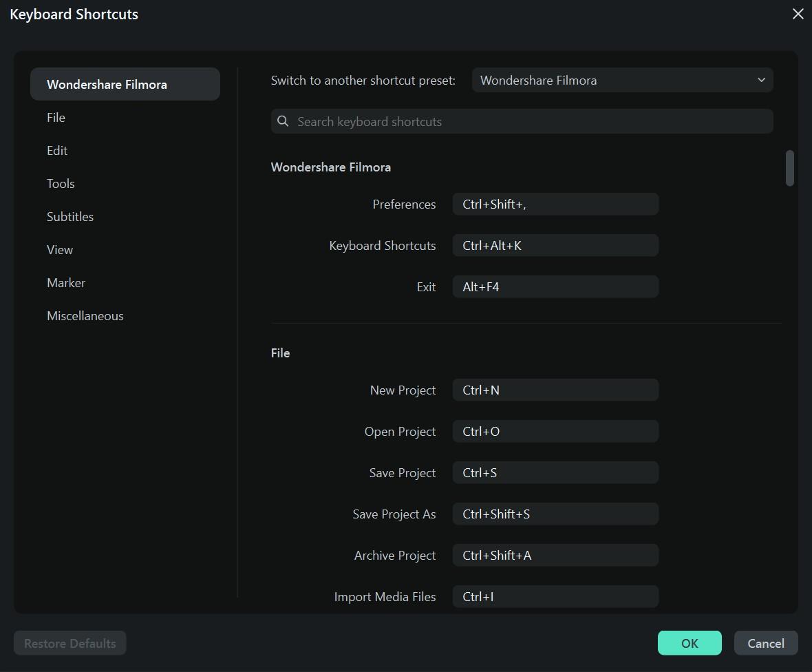The image size is (812, 672).
Task: Click the Keyboard Shortcuts dialog title
Action: coord(74,14)
